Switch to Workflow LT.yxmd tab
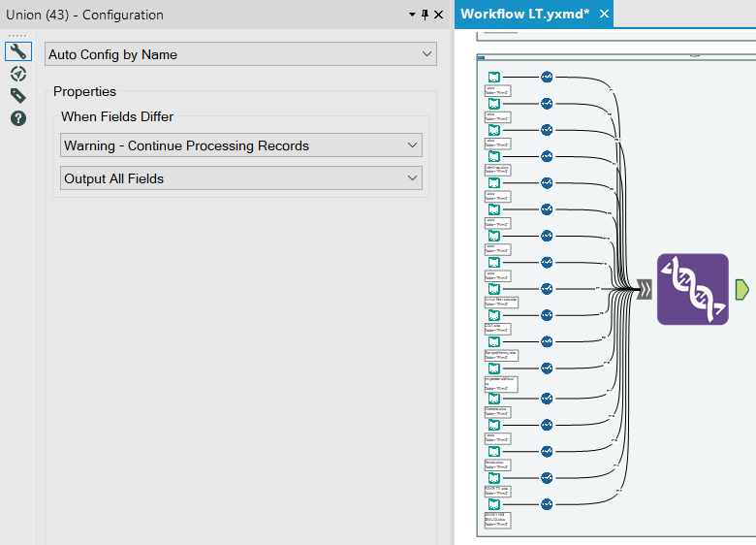This screenshot has width=756, height=545. [x=524, y=15]
